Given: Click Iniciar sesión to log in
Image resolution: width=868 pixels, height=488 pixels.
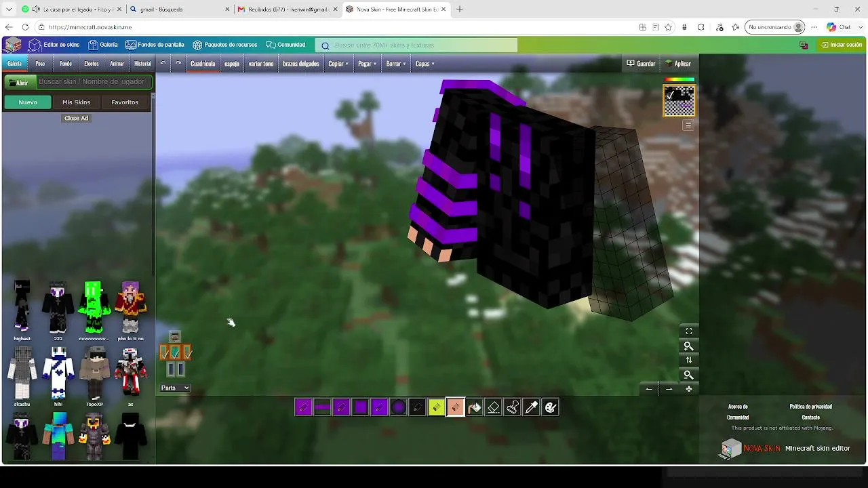Looking at the screenshot, I should (x=842, y=45).
